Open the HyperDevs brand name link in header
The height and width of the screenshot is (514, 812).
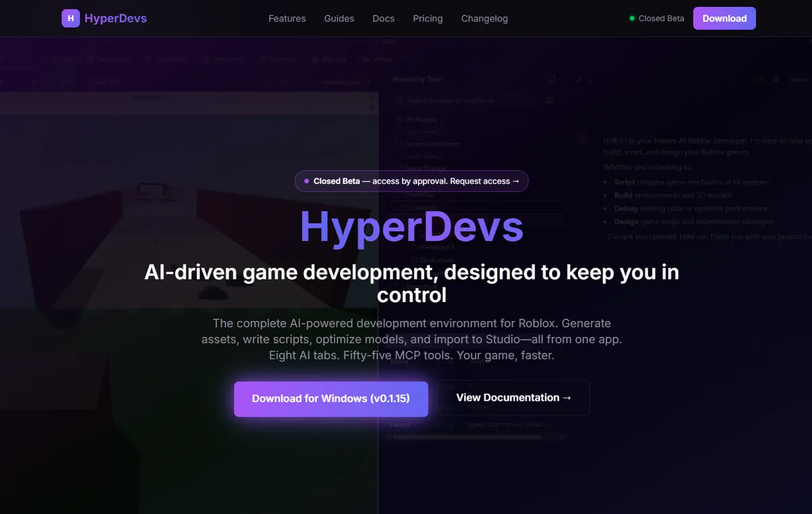point(116,18)
